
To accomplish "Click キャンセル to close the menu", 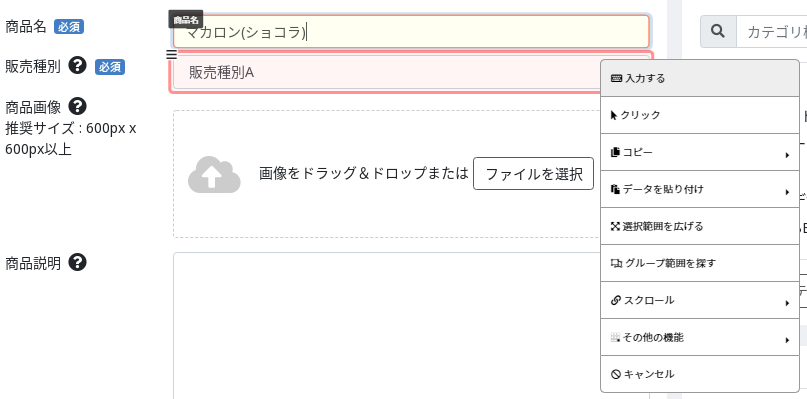I will pyautogui.click(x=699, y=374).
